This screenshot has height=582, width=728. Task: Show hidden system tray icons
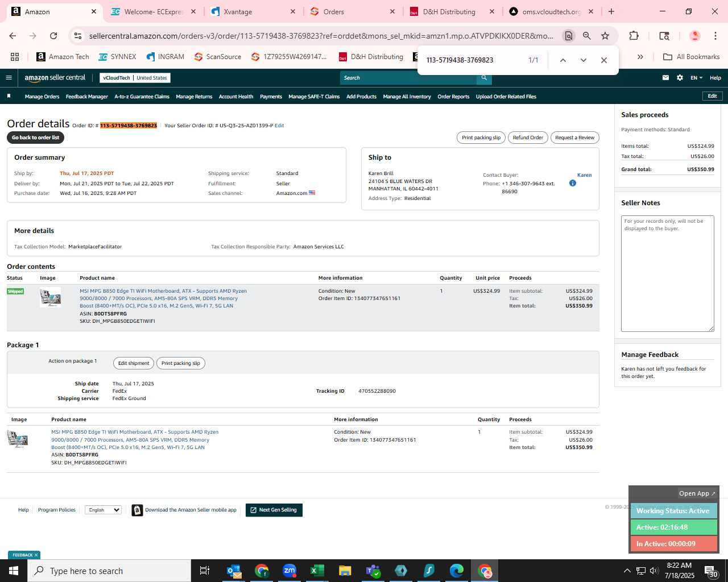click(627, 571)
